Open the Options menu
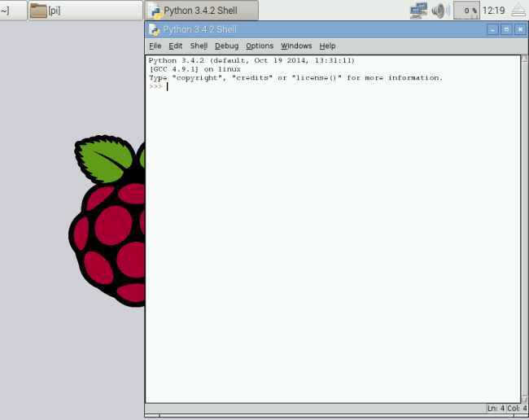529x420 pixels. click(260, 46)
